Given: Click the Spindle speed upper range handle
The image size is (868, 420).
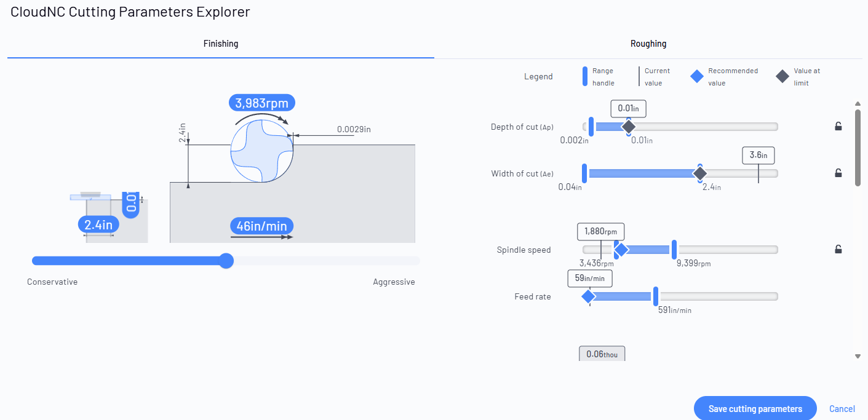Looking at the screenshot, I should click(674, 250).
